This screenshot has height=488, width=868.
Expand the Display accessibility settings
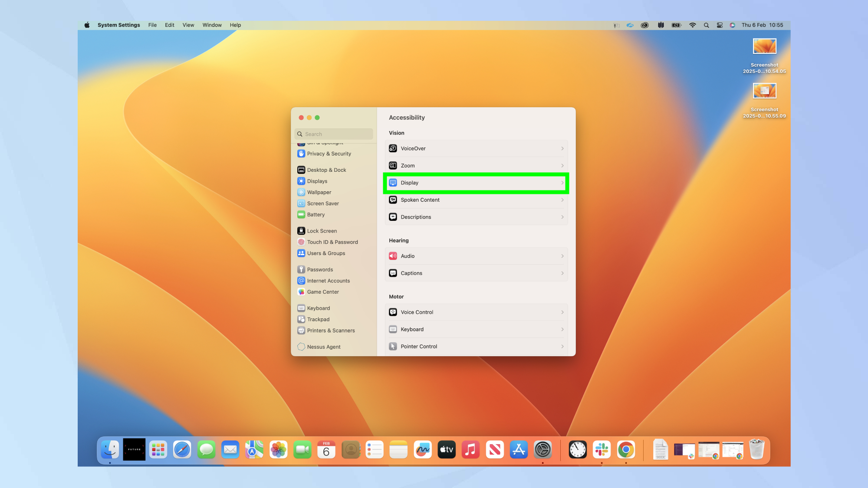[476, 183]
